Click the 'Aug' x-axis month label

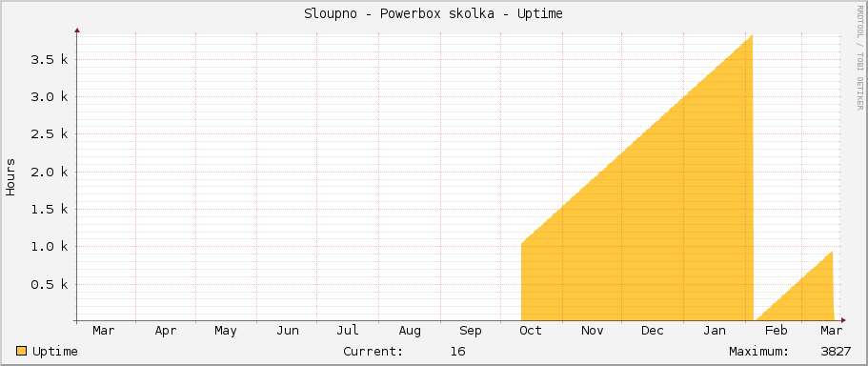[x=410, y=331]
